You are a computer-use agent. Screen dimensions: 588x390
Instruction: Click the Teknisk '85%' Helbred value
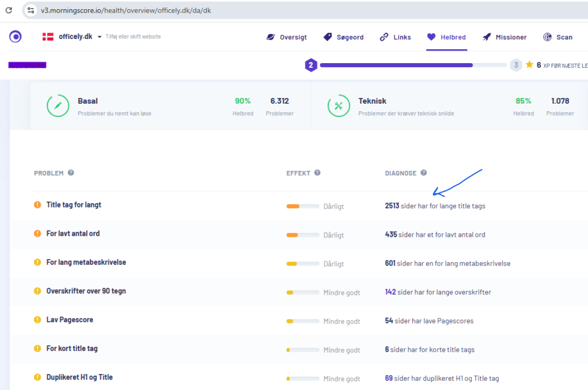524,101
